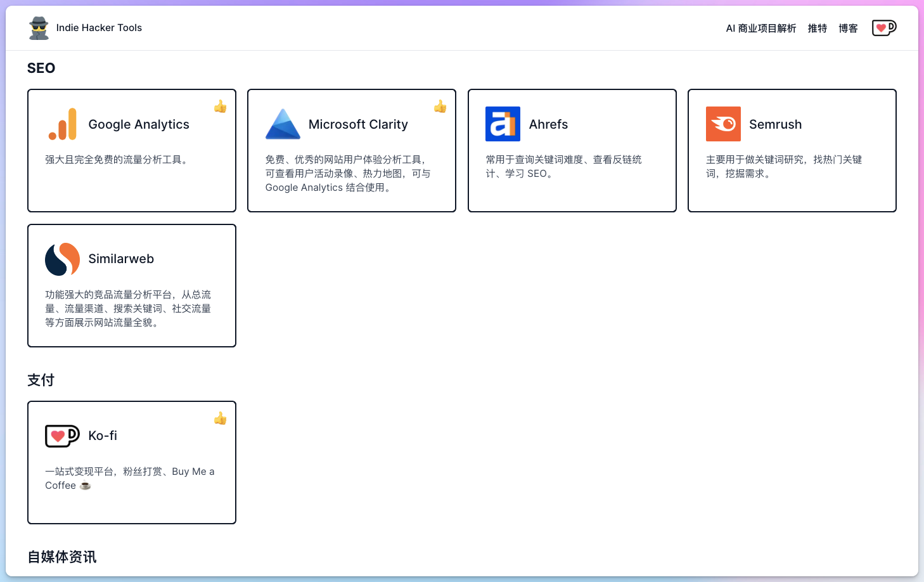This screenshot has height=582, width=924.
Task: Click the Microsoft Clarity logo icon
Action: (283, 124)
